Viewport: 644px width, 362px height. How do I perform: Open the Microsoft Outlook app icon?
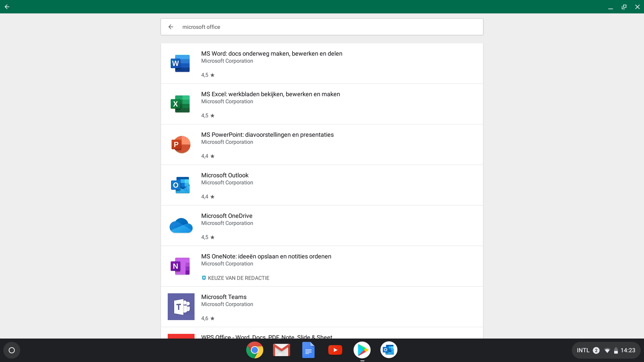pos(180,185)
